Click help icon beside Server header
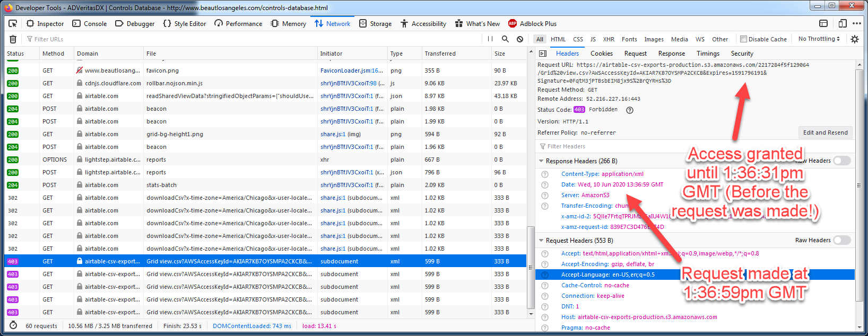Screen dimensions: 868x336 coord(544,196)
